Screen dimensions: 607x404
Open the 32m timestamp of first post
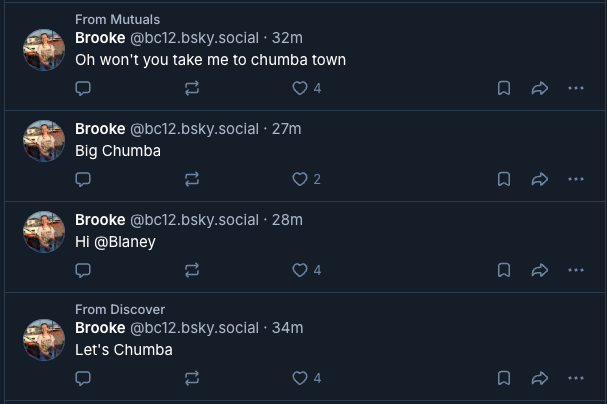click(x=287, y=38)
